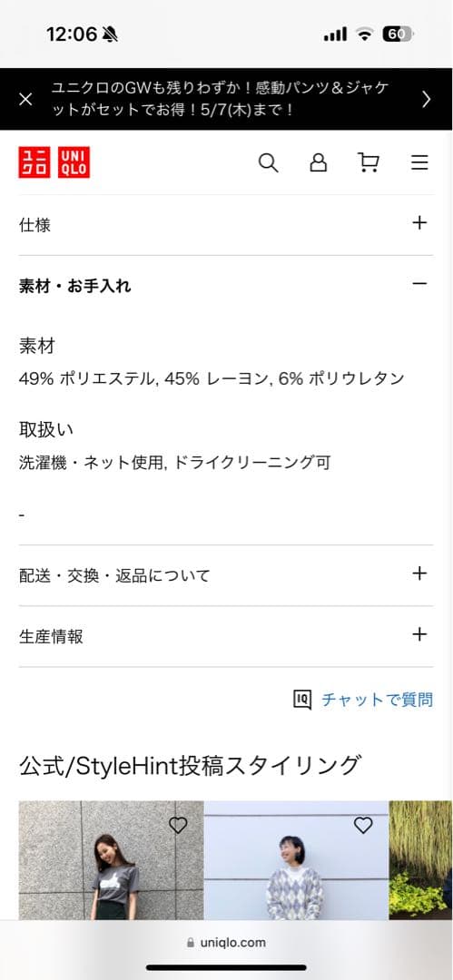This screenshot has height=980, width=453.
Task: Dismiss the promo banner with X
Action: 25,100
